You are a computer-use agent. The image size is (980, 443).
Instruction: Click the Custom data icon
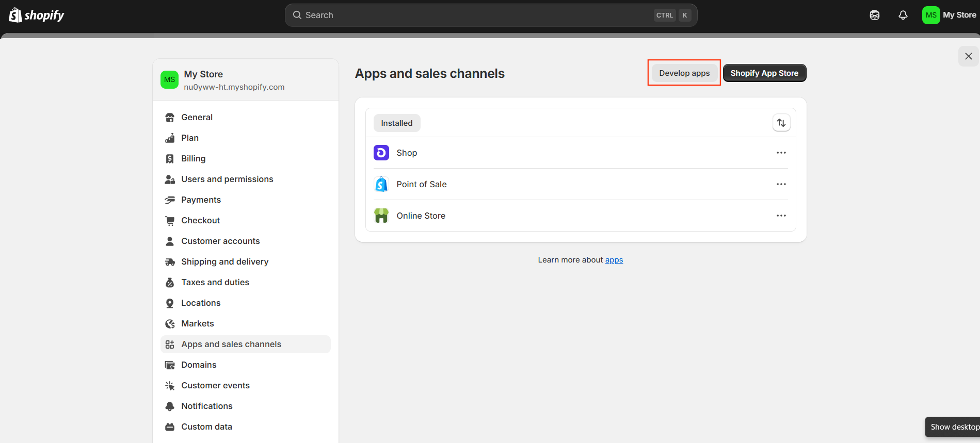point(170,427)
